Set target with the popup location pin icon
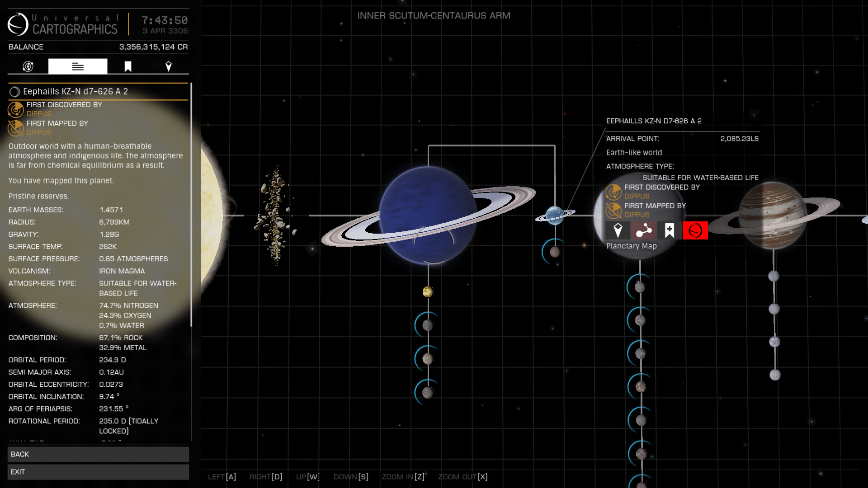868x488 pixels. tap(618, 230)
